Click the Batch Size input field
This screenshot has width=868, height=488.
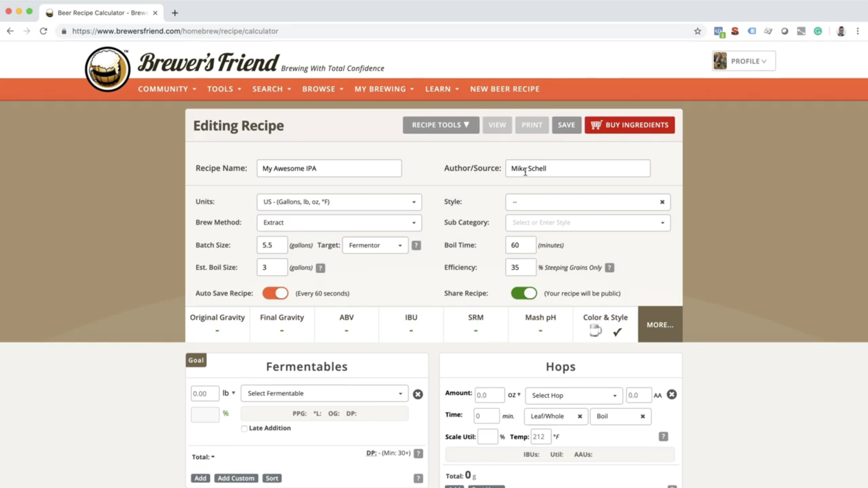pos(272,245)
